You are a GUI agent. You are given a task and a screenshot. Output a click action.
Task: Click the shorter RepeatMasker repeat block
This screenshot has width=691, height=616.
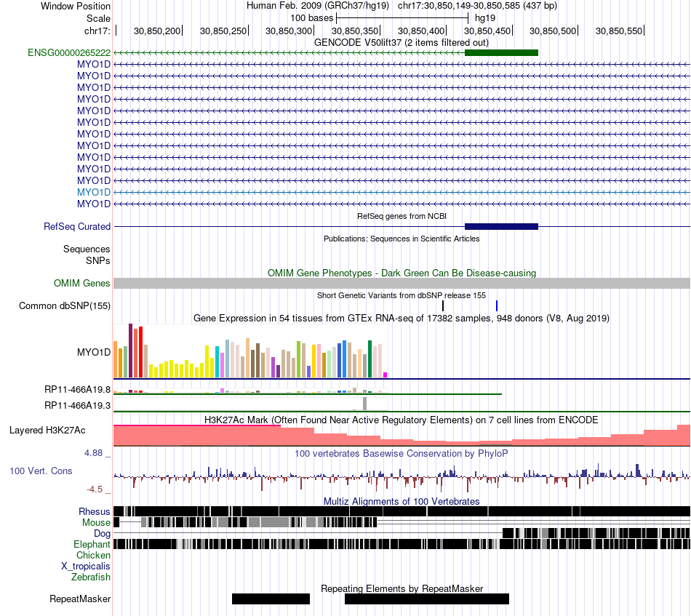tap(271, 599)
